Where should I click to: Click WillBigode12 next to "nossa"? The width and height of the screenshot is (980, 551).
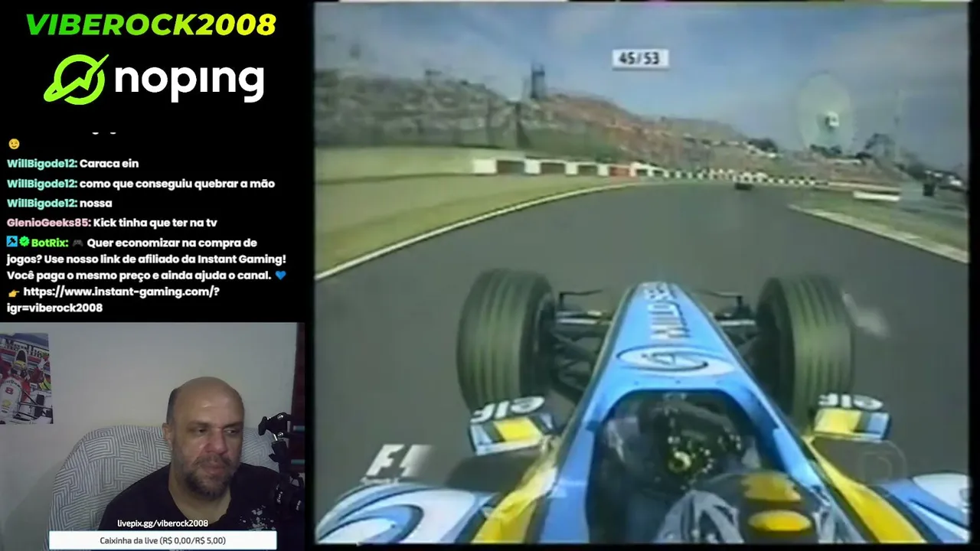(41, 203)
